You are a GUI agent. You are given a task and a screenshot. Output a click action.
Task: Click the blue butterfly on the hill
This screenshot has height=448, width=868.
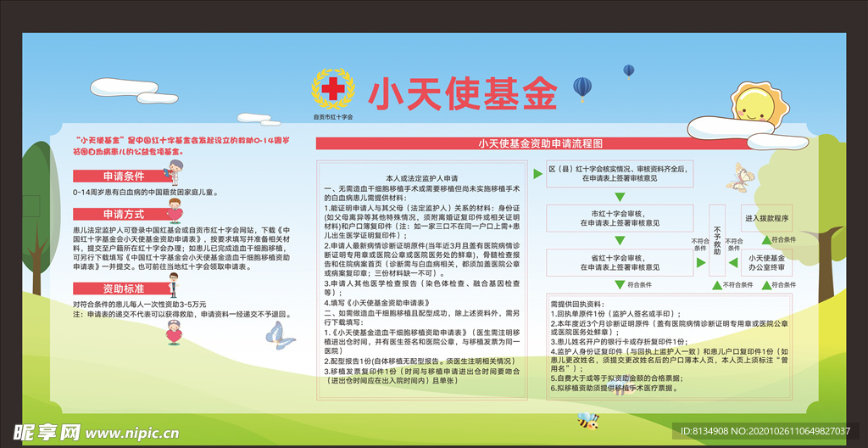pyautogui.click(x=280, y=335)
